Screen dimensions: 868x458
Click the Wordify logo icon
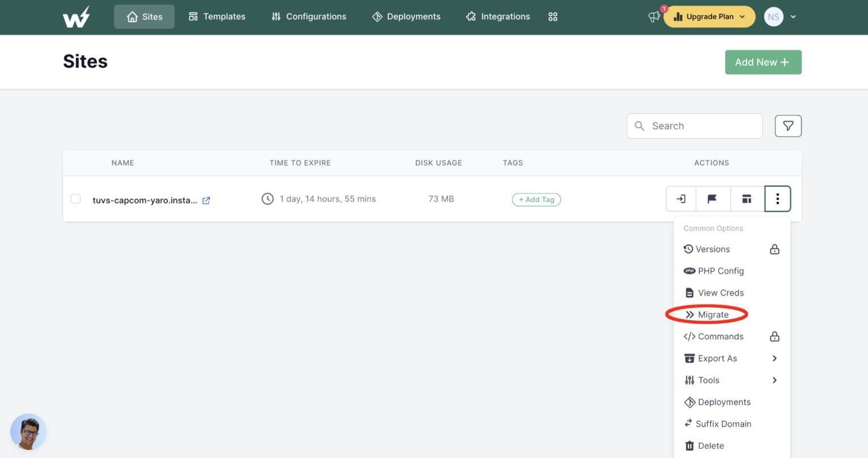[x=76, y=16]
